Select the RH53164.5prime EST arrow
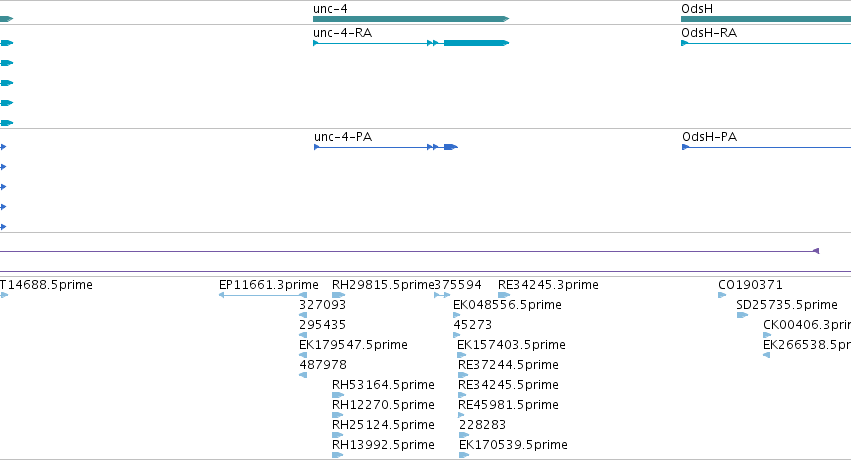 click(x=338, y=395)
